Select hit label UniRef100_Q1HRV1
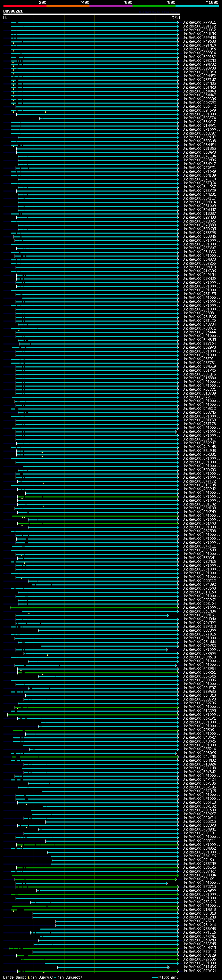This screenshot has width=222, height=980. click(199, 125)
